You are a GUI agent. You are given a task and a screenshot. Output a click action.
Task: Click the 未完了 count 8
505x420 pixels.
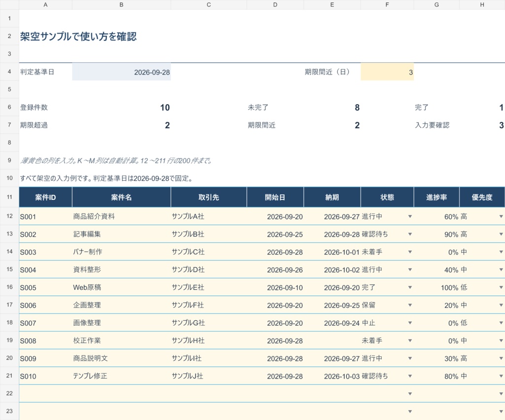[357, 107]
